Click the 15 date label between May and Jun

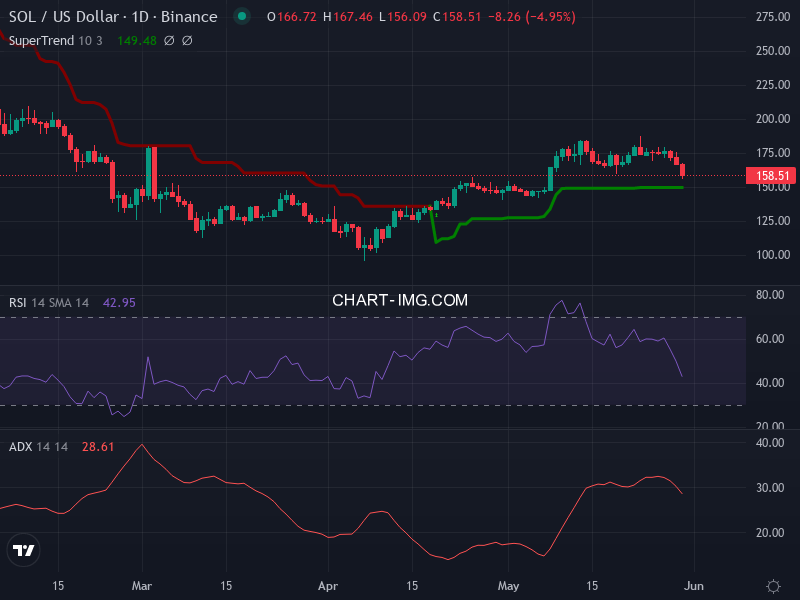click(592, 586)
